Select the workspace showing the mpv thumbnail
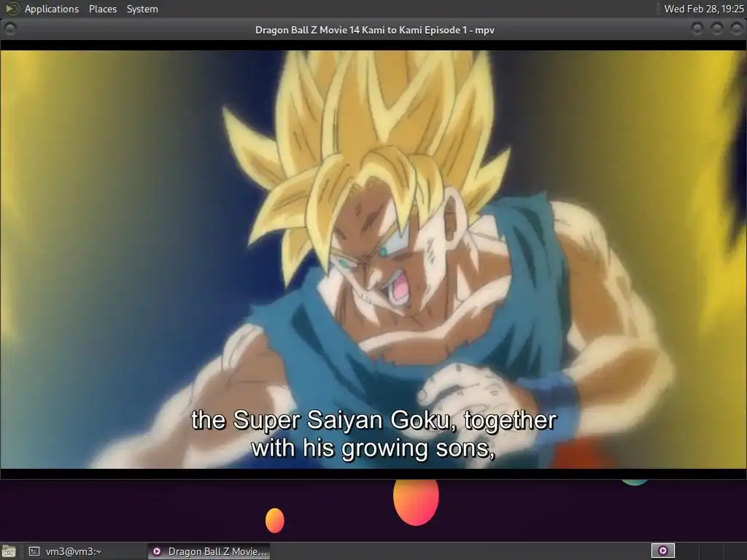The height and width of the screenshot is (560, 747). pyautogui.click(x=662, y=551)
